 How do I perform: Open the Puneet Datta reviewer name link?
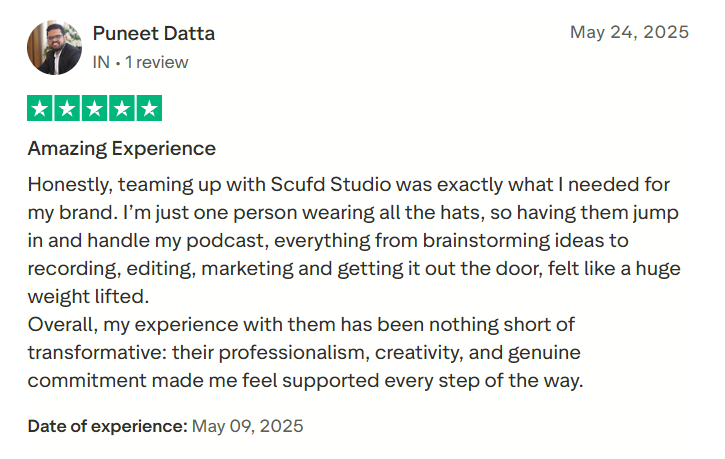(x=154, y=33)
